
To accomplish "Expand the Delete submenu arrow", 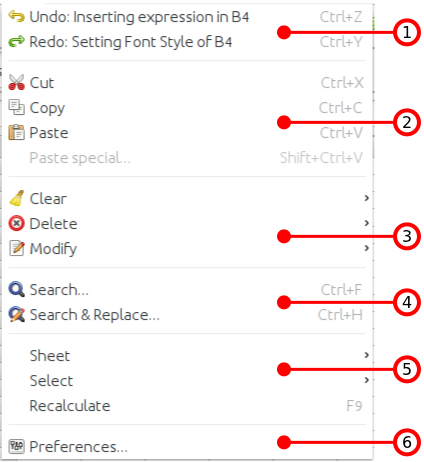I will [366, 223].
